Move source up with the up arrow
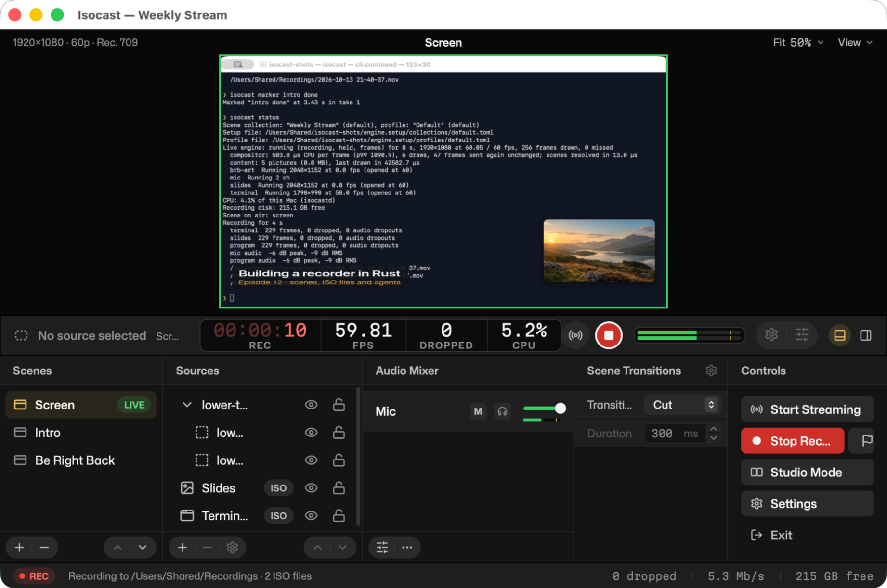Screen dimensions: 887x588 pos(318,548)
